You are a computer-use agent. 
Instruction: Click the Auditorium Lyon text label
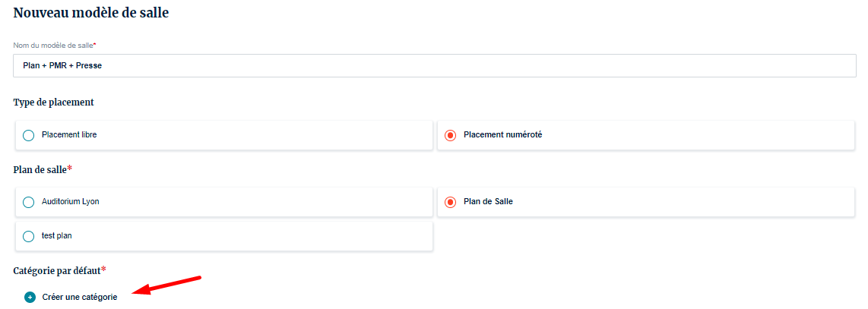click(71, 202)
